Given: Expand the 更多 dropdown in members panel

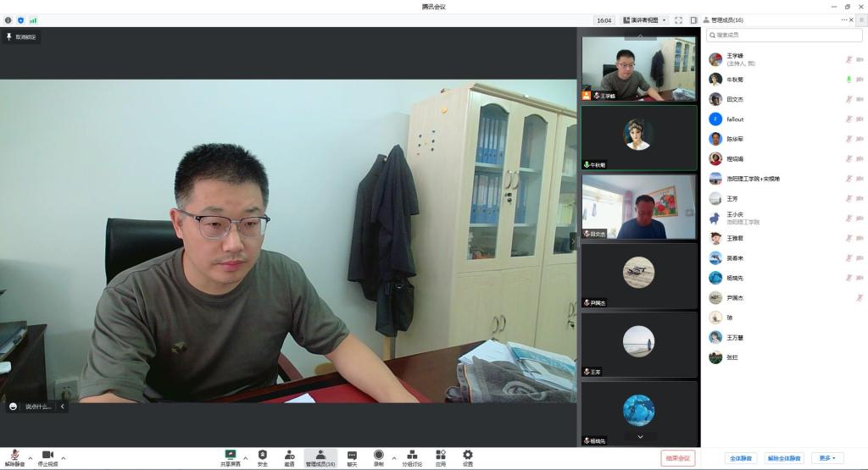Looking at the screenshot, I should 827,458.
